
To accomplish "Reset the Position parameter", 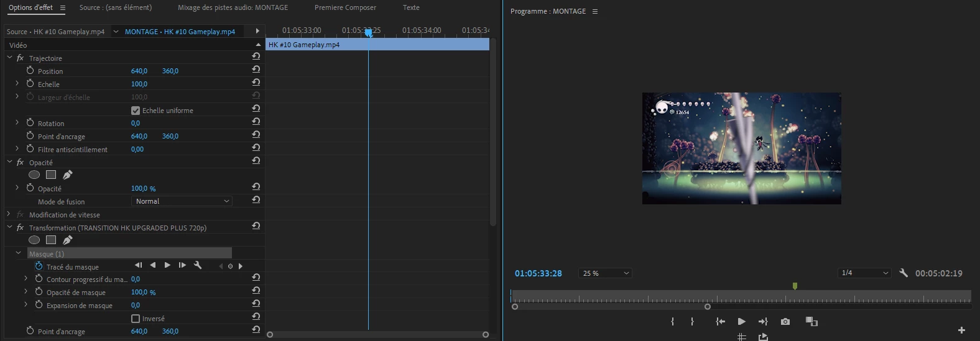I will click(x=256, y=70).
